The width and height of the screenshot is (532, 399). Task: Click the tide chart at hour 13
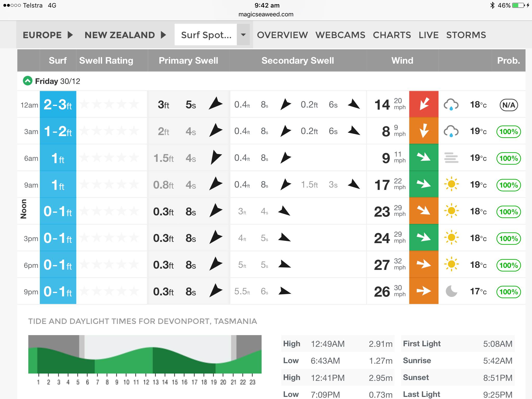[155, 361]
